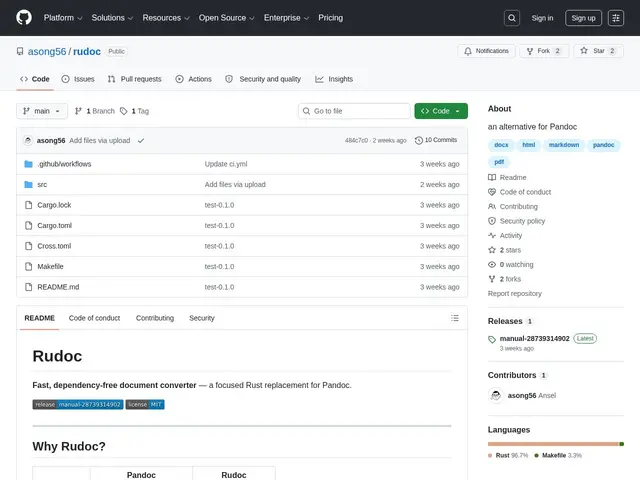This screenshot has height=480, width=640.
Task: Expand the main branch selector
Action: (42, 111)
